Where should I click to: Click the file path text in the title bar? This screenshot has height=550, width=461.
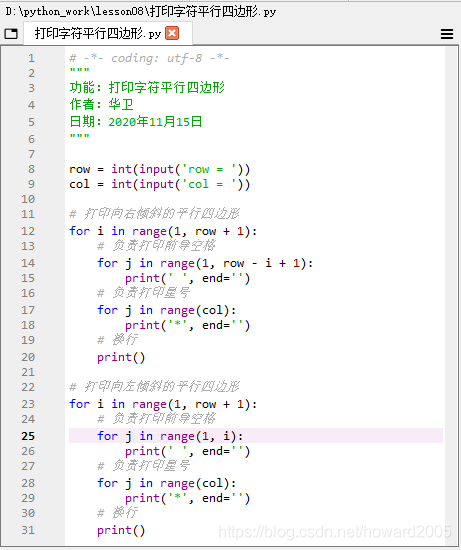tap(141, 12)
